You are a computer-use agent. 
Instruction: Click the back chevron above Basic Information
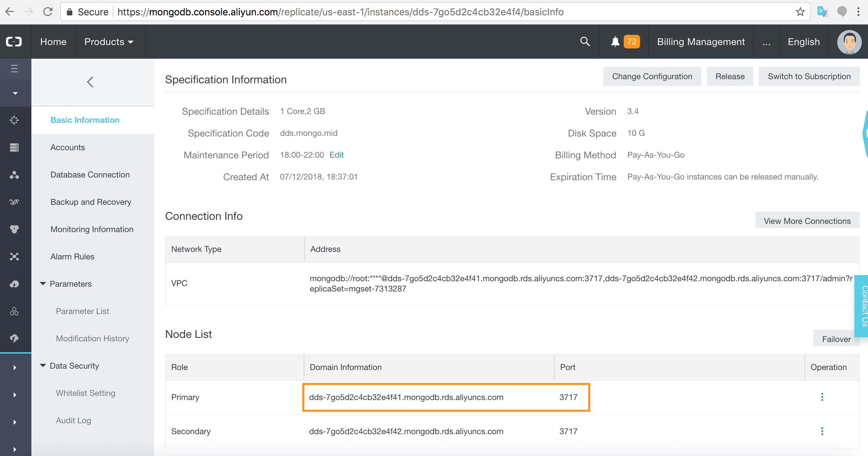tap(90, 82)
